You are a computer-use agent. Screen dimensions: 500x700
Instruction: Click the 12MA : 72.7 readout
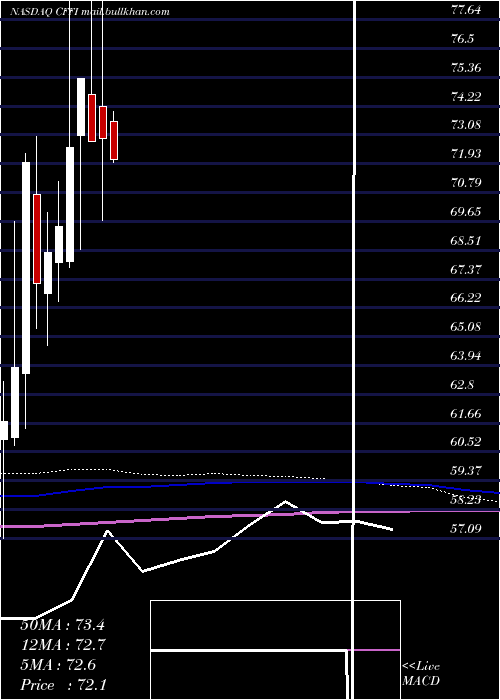pyautogui.click(x=62, y=645)
